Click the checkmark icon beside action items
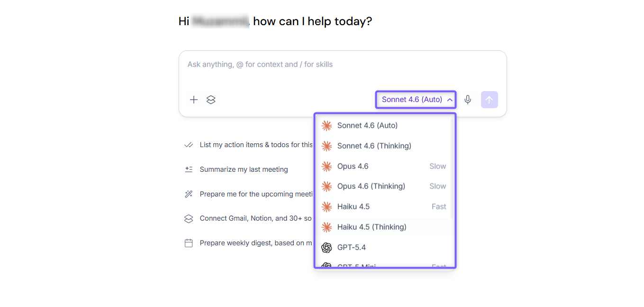This screenshot has height=307, width=644. click(x=189, y=145)
